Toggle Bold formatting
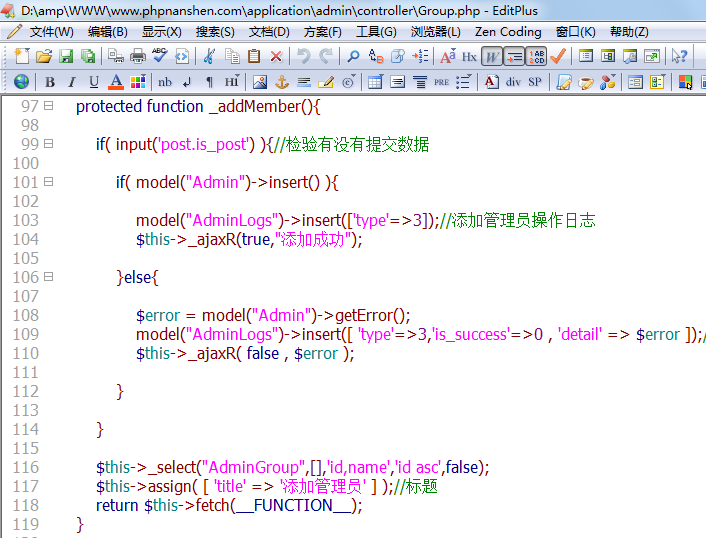 point(50,82)
